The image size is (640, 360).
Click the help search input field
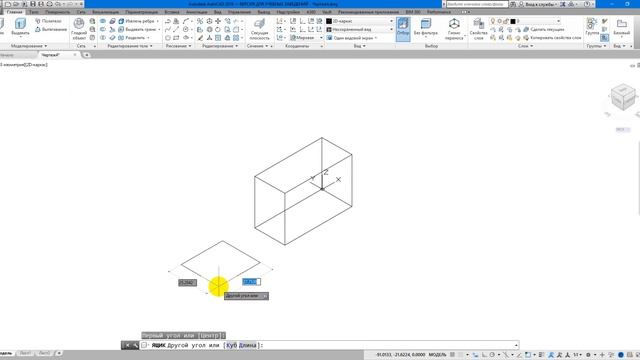coord(477,4)
